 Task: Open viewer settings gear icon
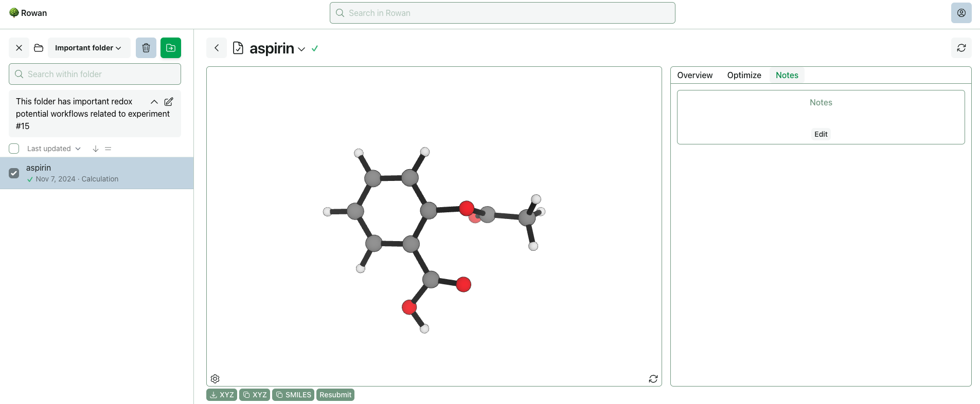pos(215,379)
